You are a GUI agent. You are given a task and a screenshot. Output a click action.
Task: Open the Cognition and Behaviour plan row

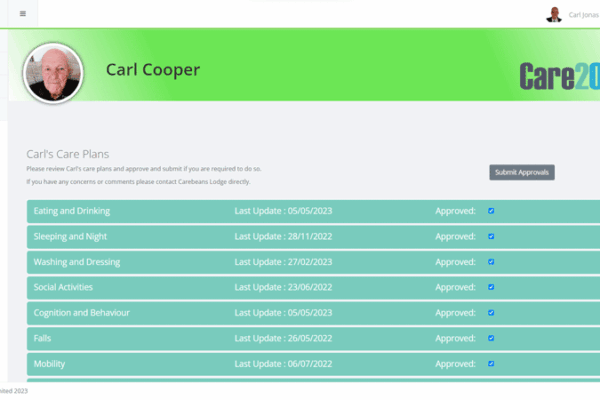click(81, 313)
